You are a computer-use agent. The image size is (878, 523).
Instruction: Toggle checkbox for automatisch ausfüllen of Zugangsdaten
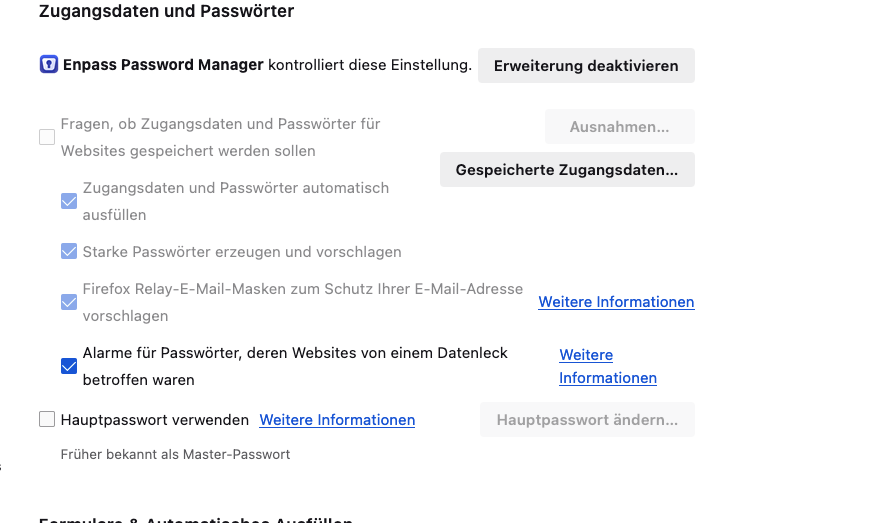click(69, 201)
